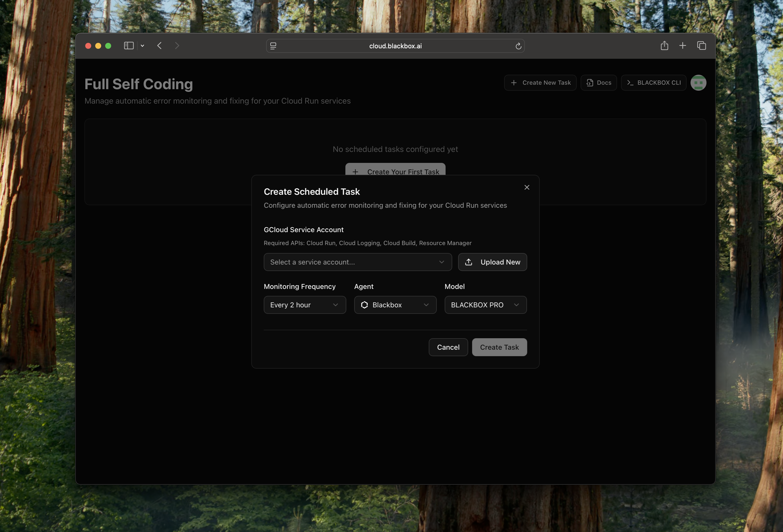The image size is (783, 532).
Task: Cancel the scheduled task creation
Action: [448, 347]
